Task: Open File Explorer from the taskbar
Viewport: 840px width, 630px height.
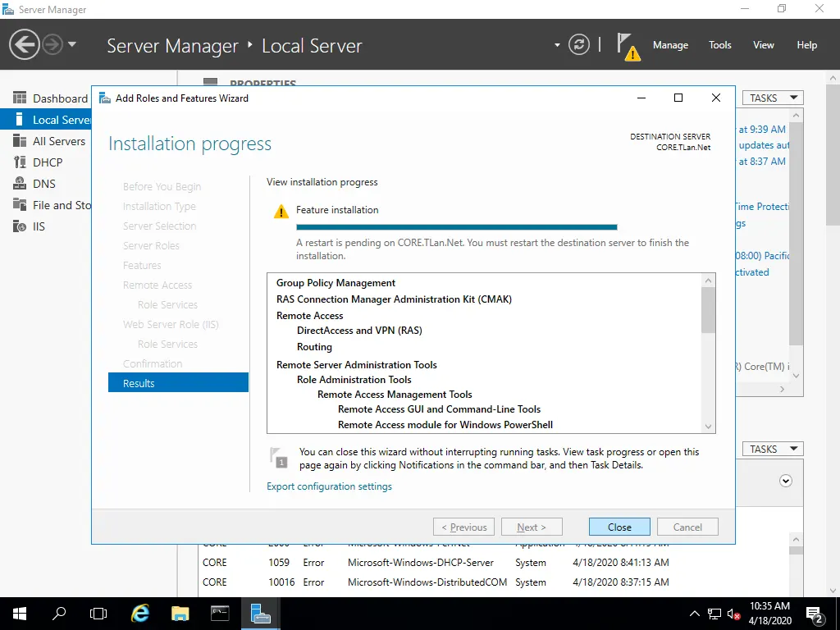Action: pos(180,614)
